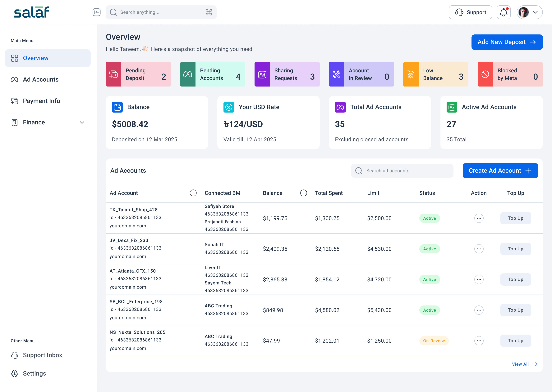552x392 pixels.
Task: Click the Add New Deposit button
Action: tap(507, 42)
